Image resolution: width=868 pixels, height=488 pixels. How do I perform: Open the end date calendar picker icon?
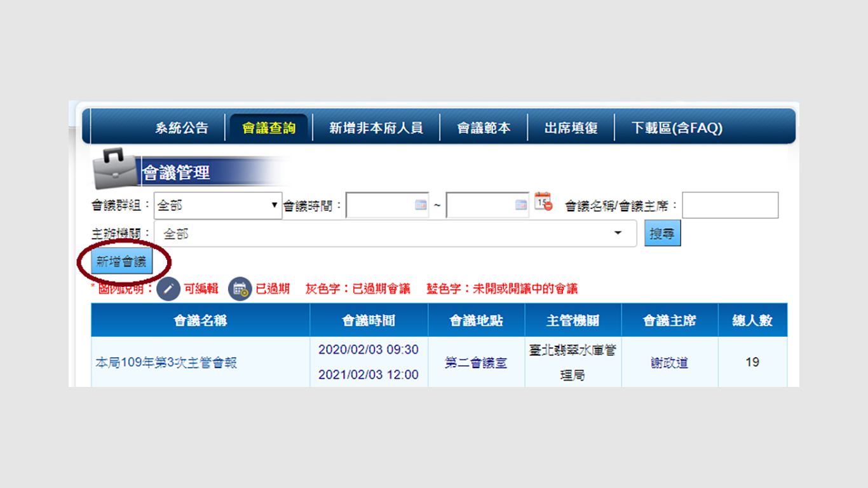tap(521, 205)
